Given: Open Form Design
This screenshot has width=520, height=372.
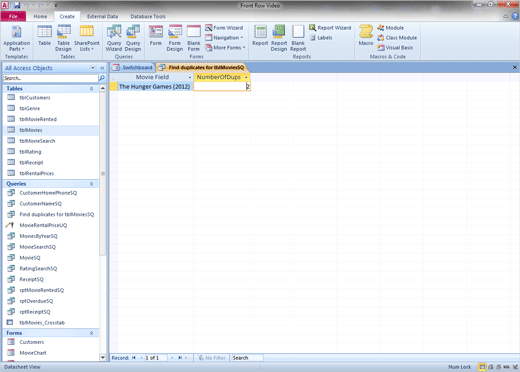Looking at the screenshot, I should point(175,38).
